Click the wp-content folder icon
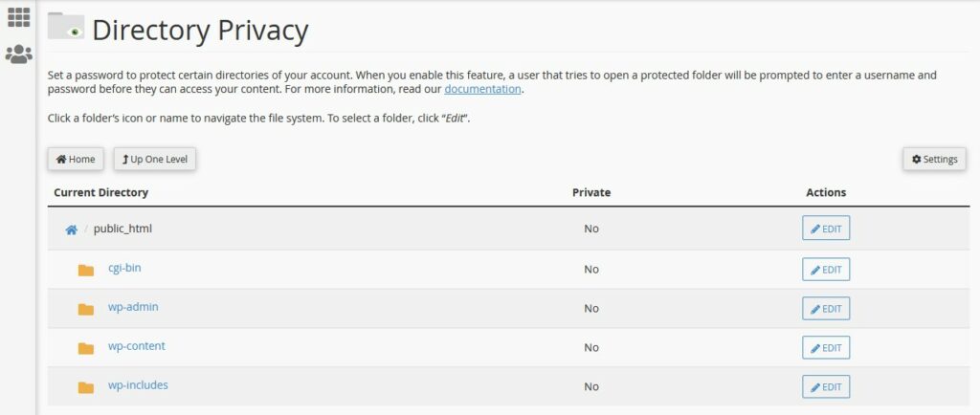980x415 pixels. coord(86,348)
